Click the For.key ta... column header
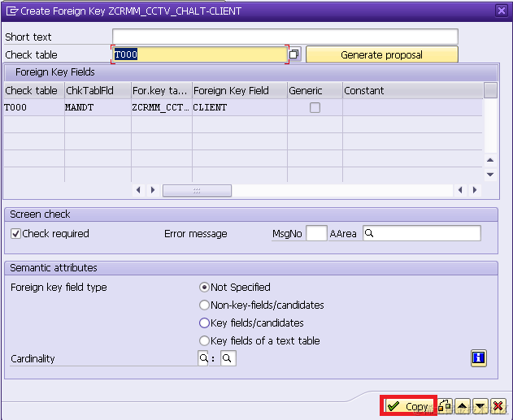 point(162,90)
